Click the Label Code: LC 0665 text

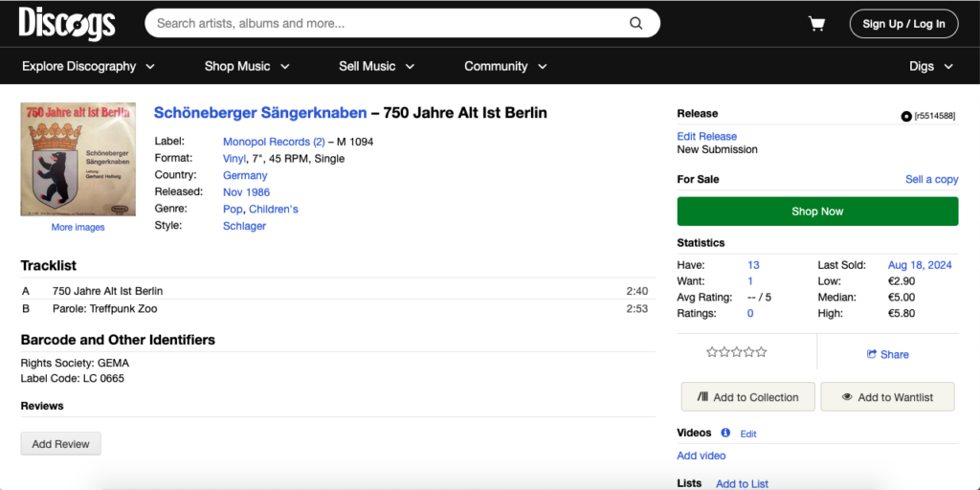tap(73, 378)
